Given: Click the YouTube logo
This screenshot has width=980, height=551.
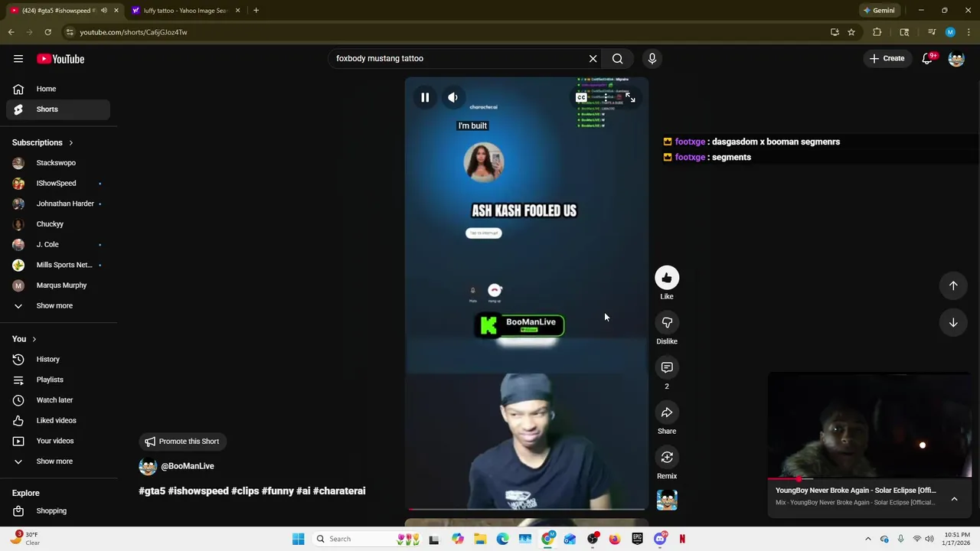Looking at the screenshot, I should [60, 59].
